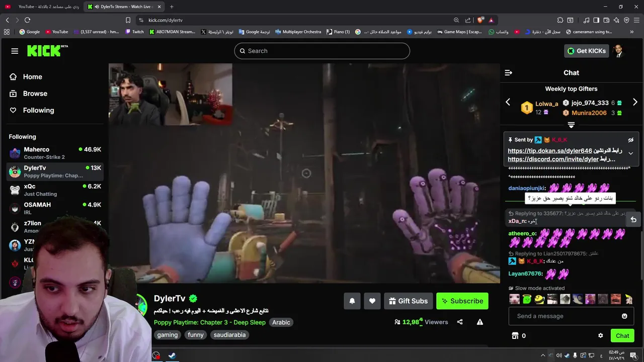Click the saudiarabia tag

[230, 335]
